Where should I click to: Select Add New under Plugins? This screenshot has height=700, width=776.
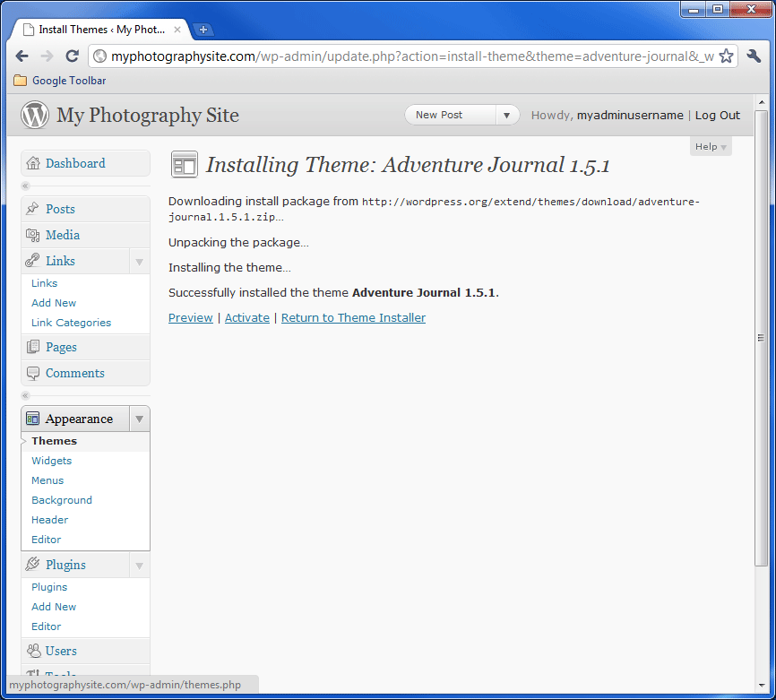click(x=54, y=607)
